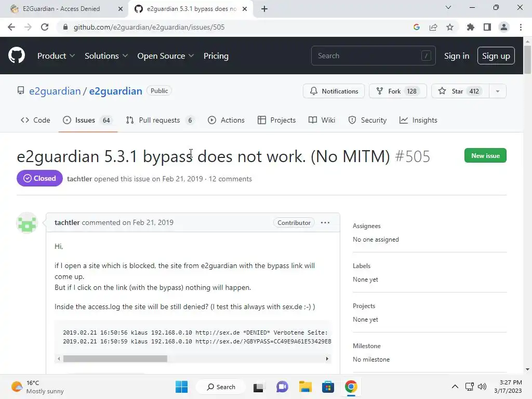This screenshot has height=399, width=532.
Task: Open browser extensions puzzle icon
Action: point(470,27)
